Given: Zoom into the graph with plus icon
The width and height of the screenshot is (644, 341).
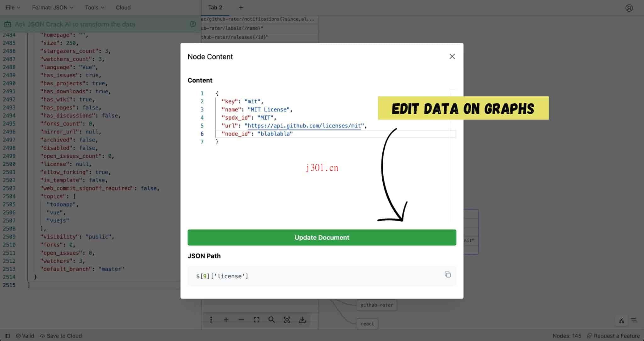Looking at the screenshot, I should tap(226, 320).
